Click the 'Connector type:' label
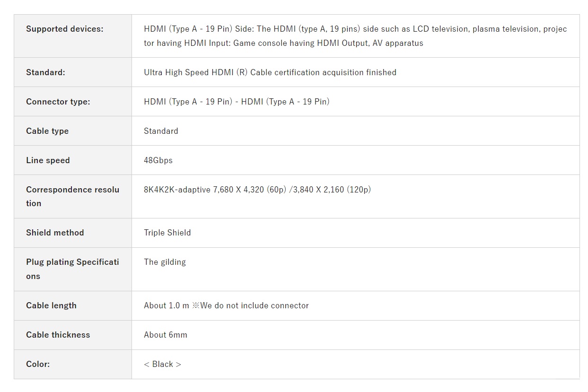This screenshot has width=588, height=392. pyautogui.click(x=58, y=102)
